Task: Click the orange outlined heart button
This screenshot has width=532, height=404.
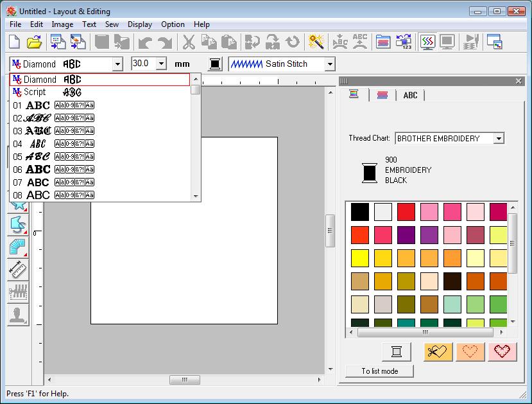Action: [x=470, y=352]
